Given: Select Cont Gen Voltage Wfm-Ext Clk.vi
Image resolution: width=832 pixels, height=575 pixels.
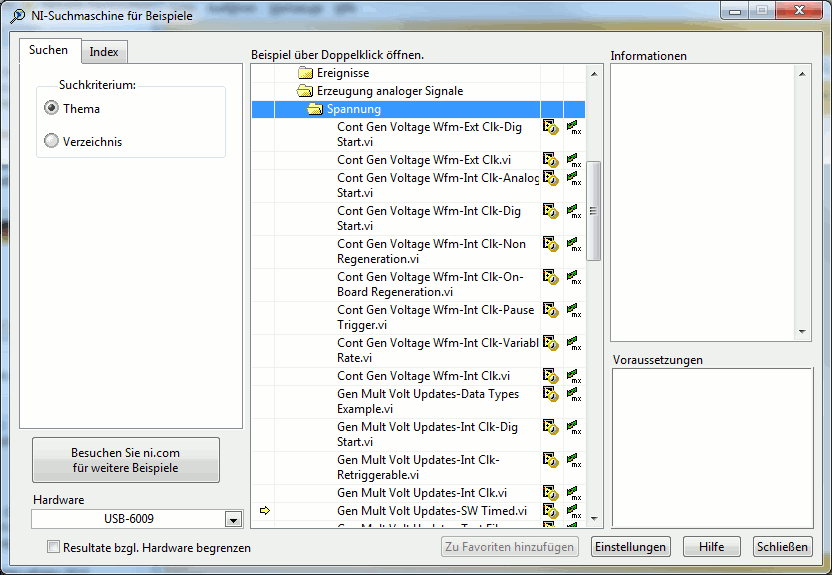Looking at the screenshot, I should 424,160.
